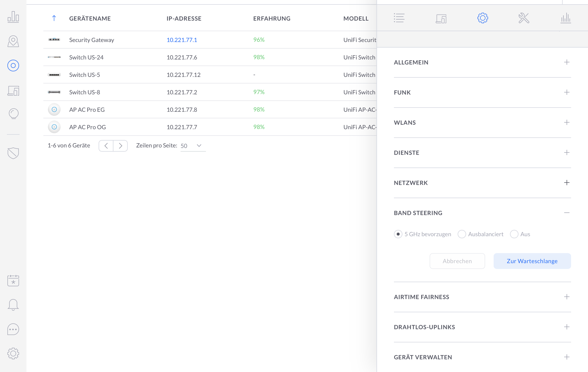Image resolution: width=588 pixels, height=372 pixels.
Task: Open the Clients sidebar icon
Action: (13, 91)
